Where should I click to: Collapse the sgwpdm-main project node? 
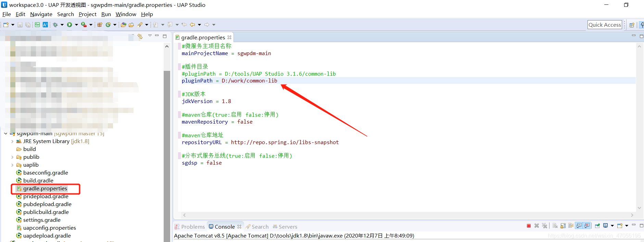coord(6,133)
